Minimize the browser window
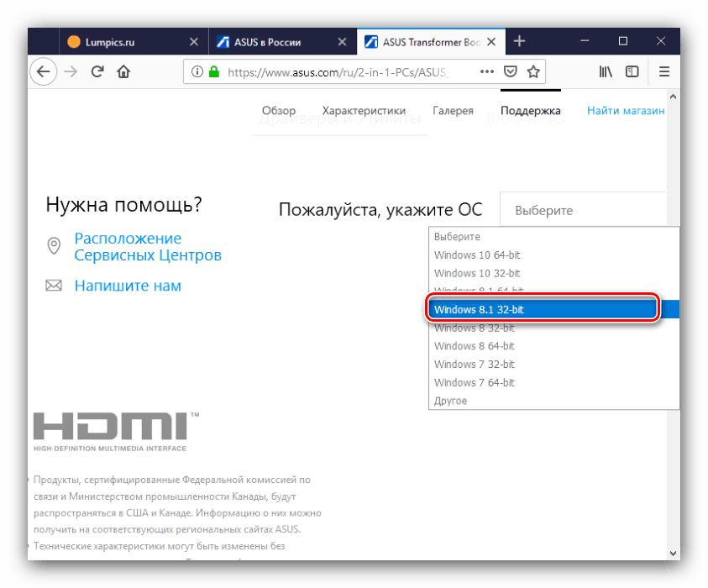 [585, 41]
